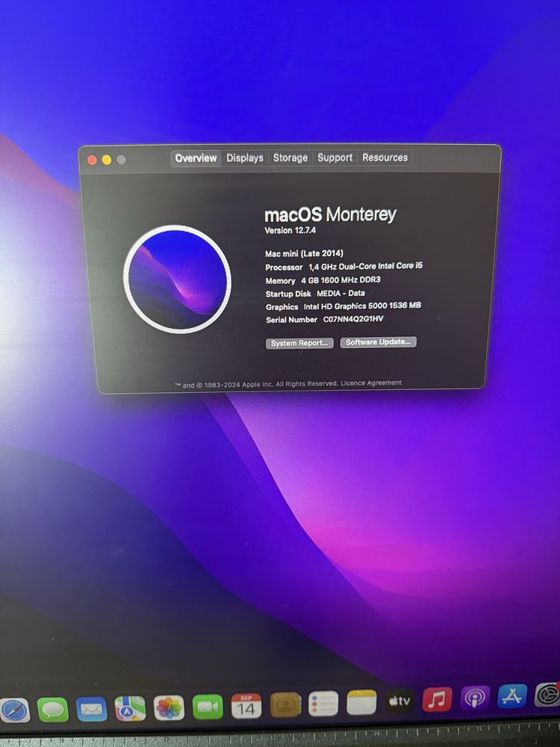Close the About This Mac window
The height and width of the screenshot is (747, 560).
93,160
